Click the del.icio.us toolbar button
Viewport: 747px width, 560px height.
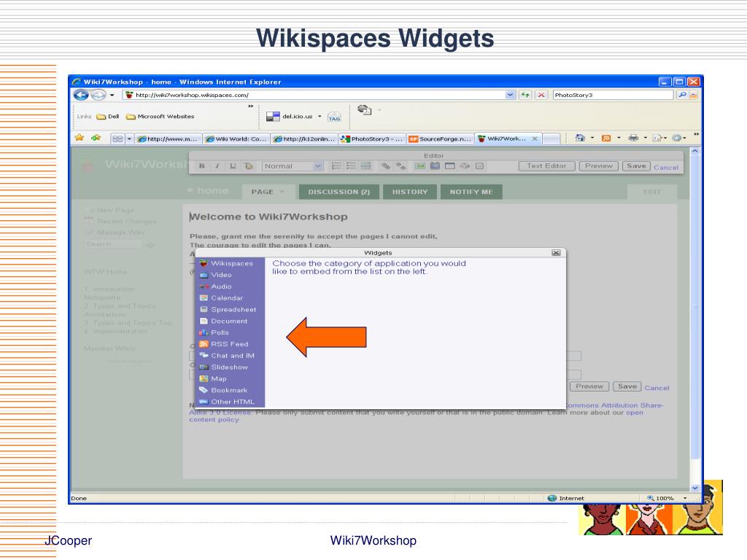click(x=289, y=116)
